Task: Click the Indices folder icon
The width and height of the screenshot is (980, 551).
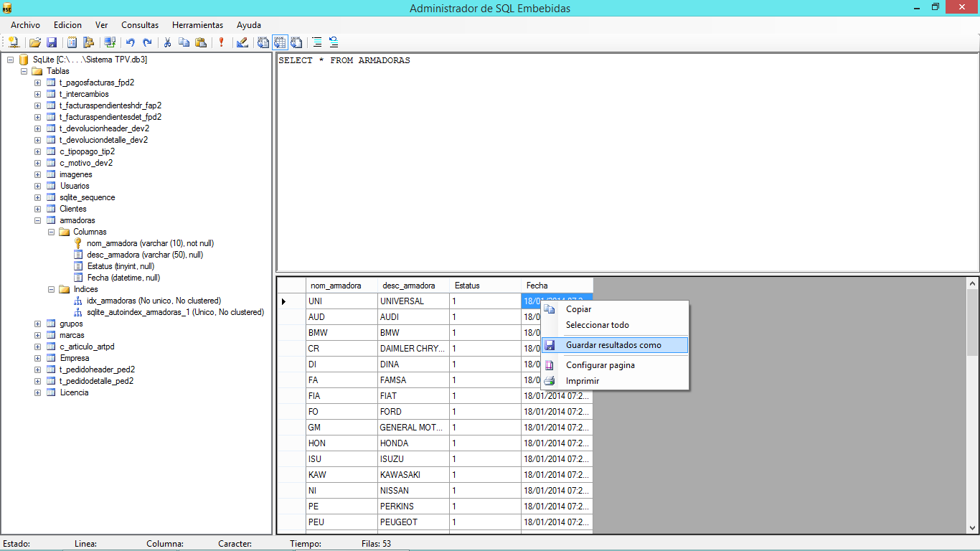Action: pos(65,289)
